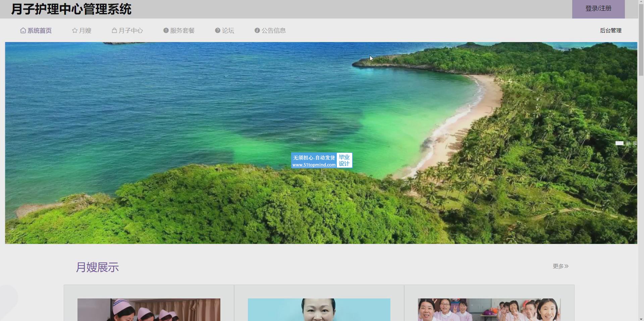Click the vertical scrollbar thumb

click(641, 40)
